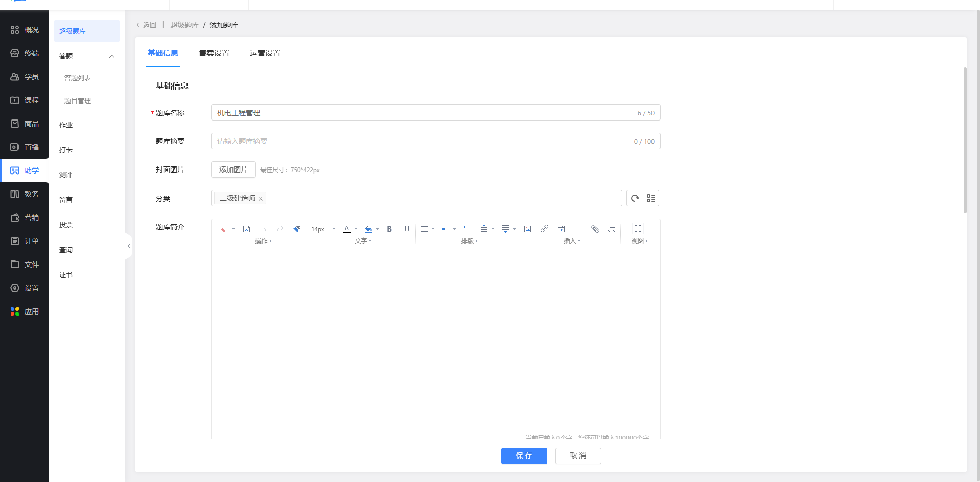Insert an attachment with the paperclip icon

coord(595,229)
